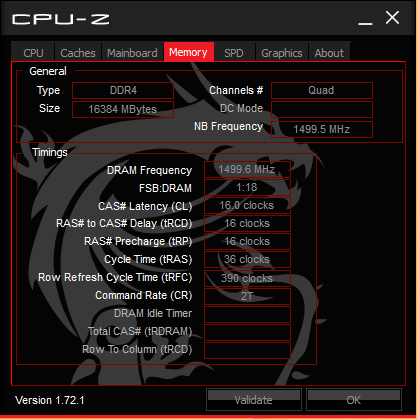Click the FSB:DRAM 1:18 ratio field

[247, 187]
